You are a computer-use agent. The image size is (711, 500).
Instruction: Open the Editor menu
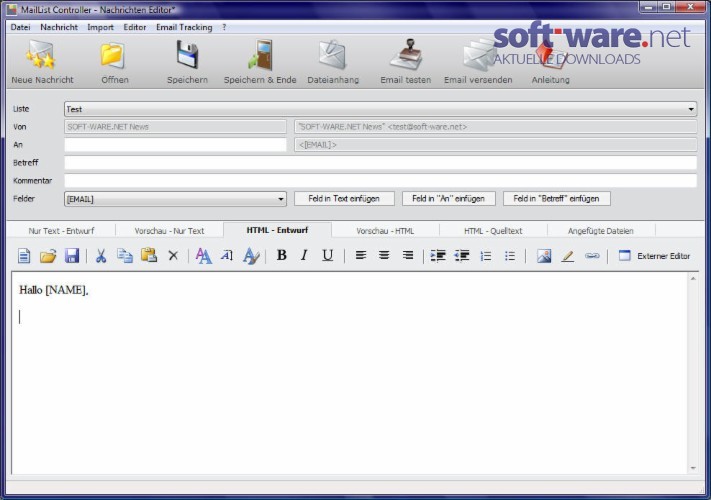pos(135,27)
